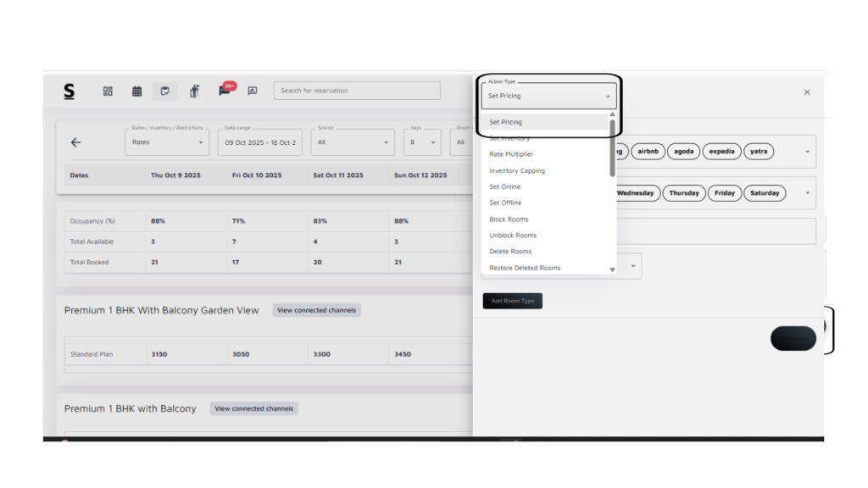Image resolution: width=868 pixels, height=488 pixels.
Task: Expand the Rates / Inventory / Restrictions dropdown
Action: tap(168, 142)
